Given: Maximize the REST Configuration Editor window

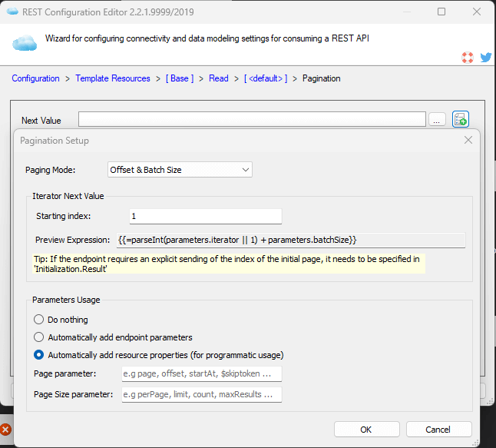Looking at the screenshot, I should click(x=441, y=12).
